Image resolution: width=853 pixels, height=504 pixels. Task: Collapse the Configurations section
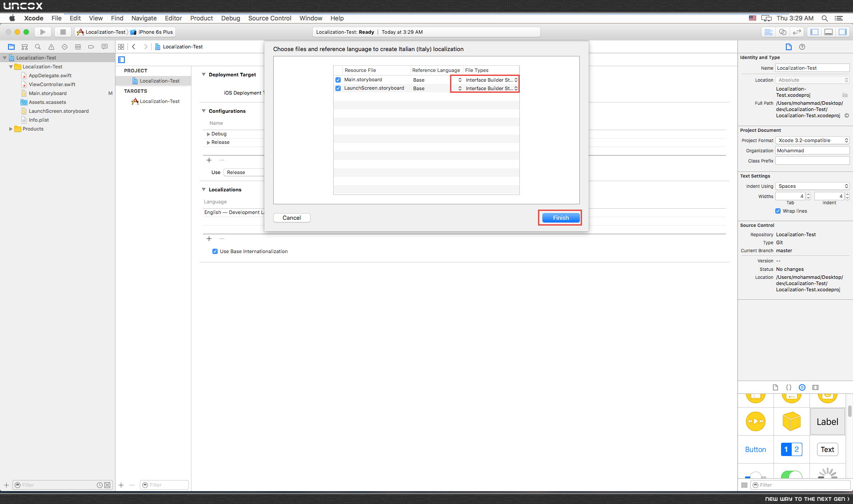pos(204,111)
